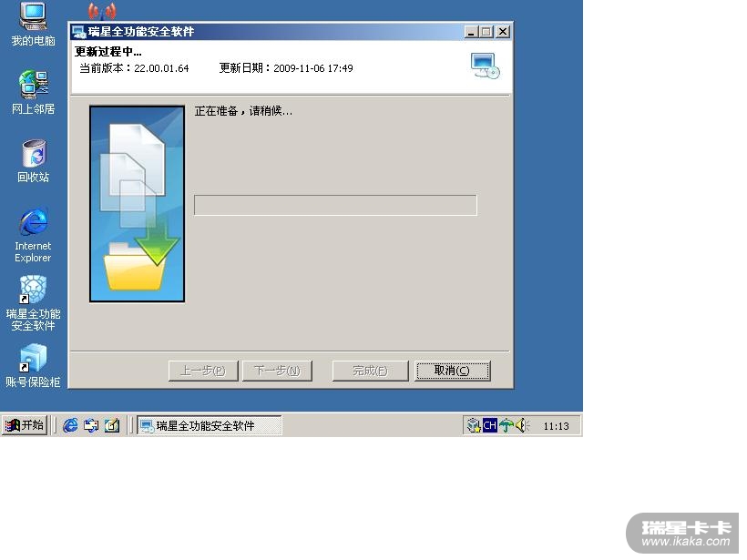This screenshot has height=560, width=747.
Task: Click the 开始 start button
Action: point(25,424)
